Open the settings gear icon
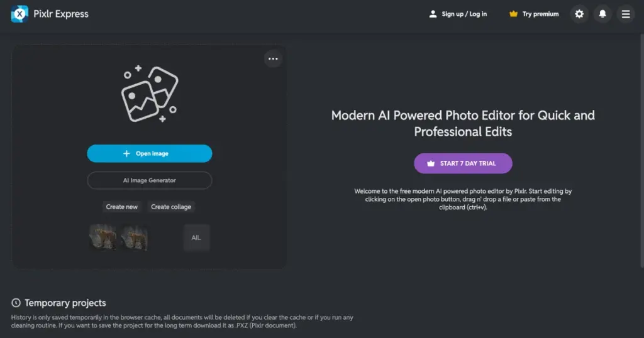Viewport: 644px width, 338px height. click(x=579, y=14)
